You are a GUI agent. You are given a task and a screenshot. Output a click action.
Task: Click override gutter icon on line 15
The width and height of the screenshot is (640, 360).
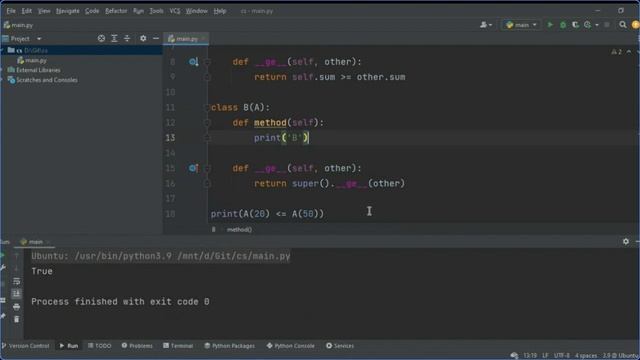193,168
